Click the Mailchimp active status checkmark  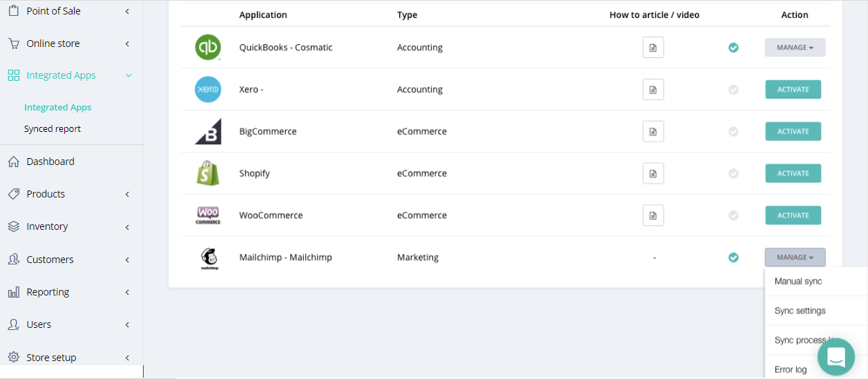coord(733,257)
